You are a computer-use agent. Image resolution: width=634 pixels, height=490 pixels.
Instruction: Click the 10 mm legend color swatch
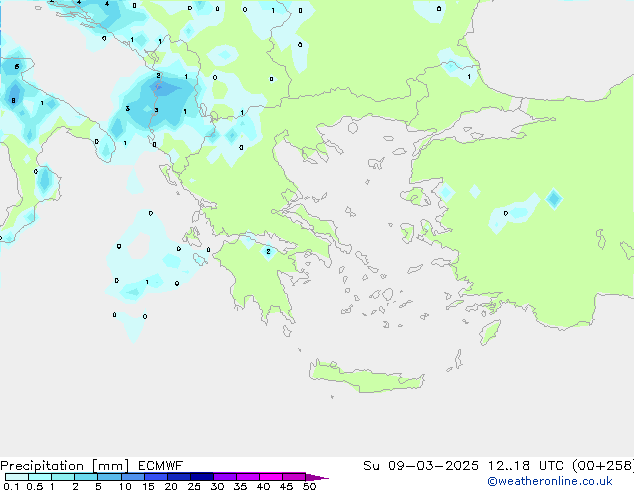point(132,477)
